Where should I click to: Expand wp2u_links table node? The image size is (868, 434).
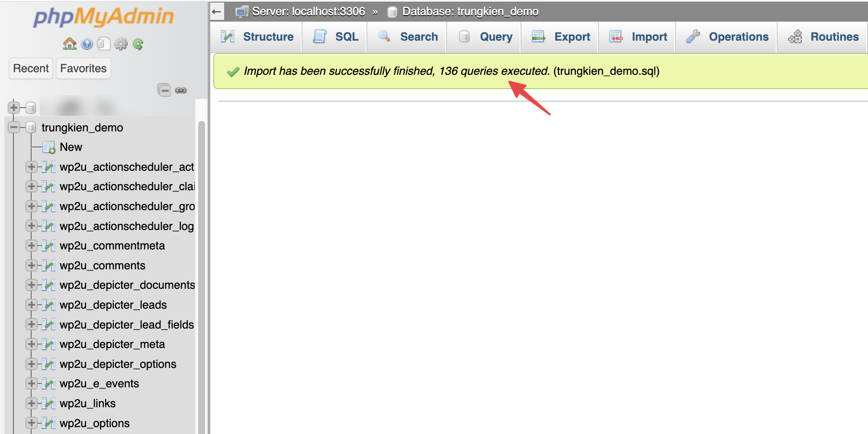pyautogui.click(x=31, y=403)
